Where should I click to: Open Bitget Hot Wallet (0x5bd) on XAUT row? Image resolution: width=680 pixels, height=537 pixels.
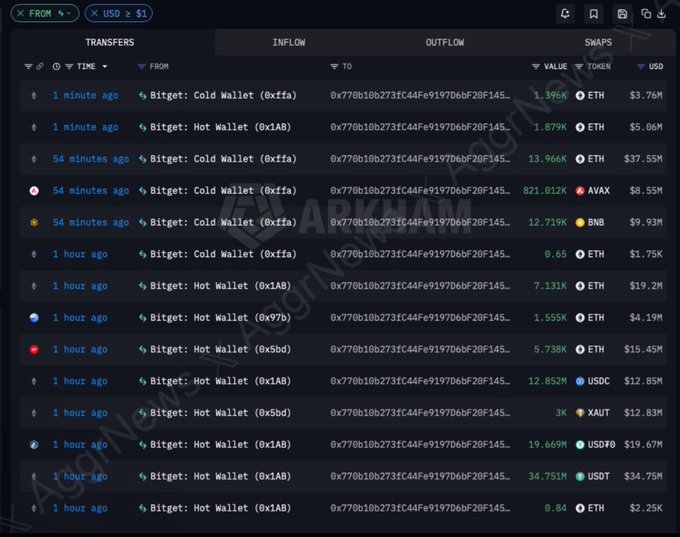point(220,413)
